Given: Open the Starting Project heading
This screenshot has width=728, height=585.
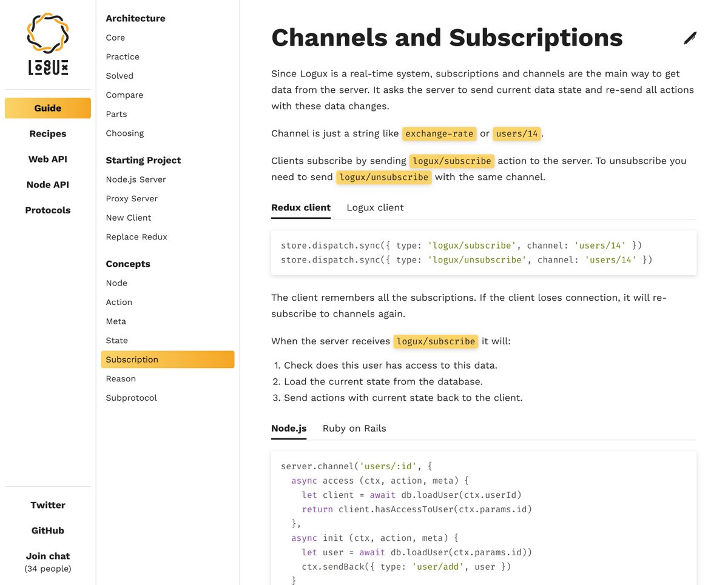Looking at the screenshot, I should [x=143, y=160].
